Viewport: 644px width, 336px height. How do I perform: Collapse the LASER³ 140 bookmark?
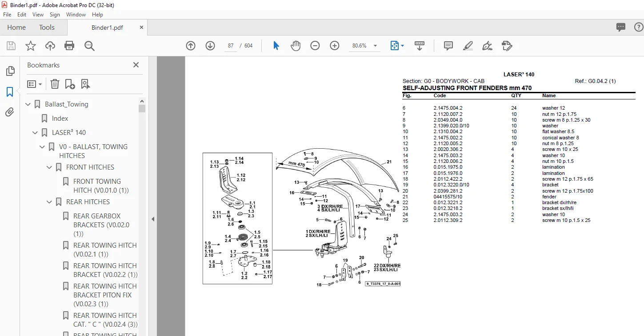coord(36,133)
